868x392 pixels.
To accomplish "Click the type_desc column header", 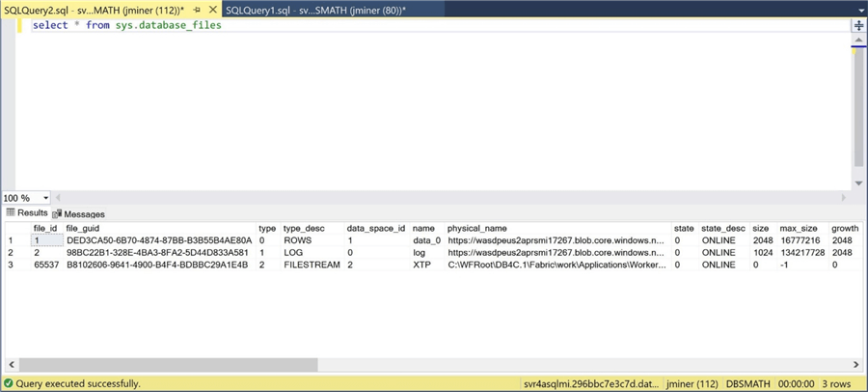I will pyautogui.click(x=312, y=228).
